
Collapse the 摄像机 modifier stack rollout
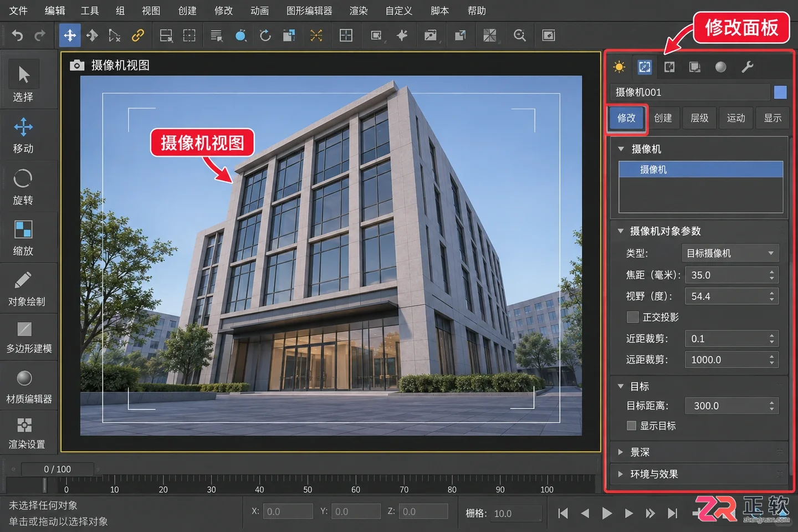(x=621, y=149)
